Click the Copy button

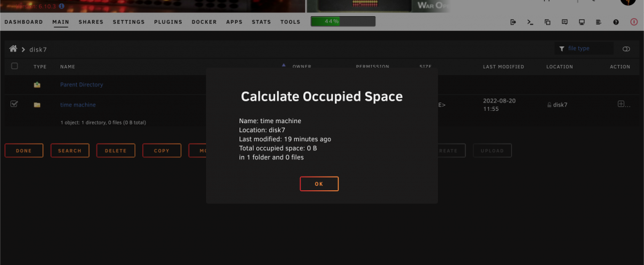[162, 151]
